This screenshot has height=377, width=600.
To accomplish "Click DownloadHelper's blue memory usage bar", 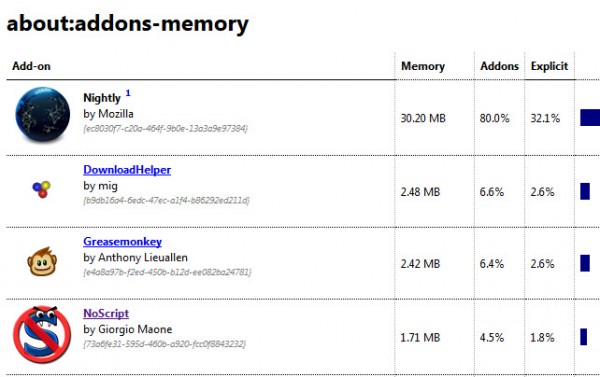I will coord(585,191).
